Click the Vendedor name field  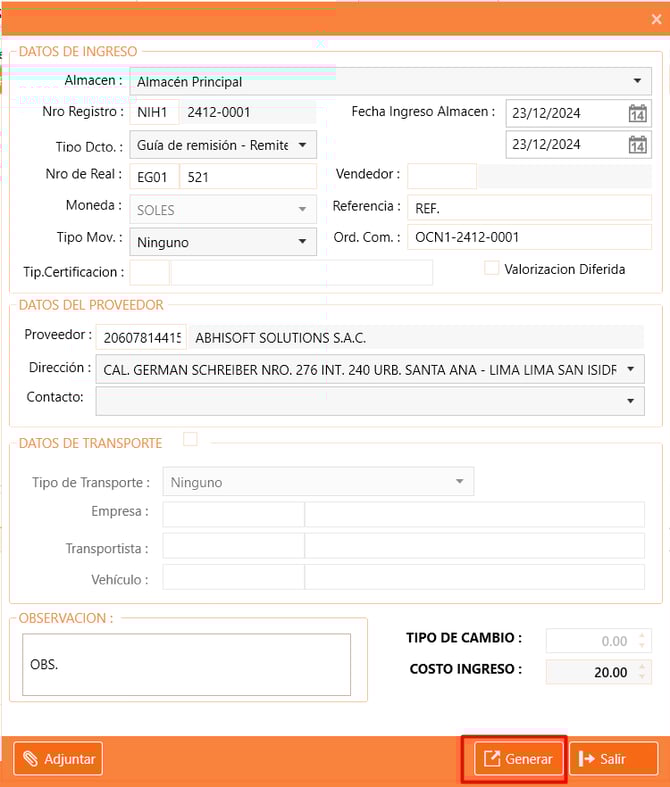[x=565, y=176]
